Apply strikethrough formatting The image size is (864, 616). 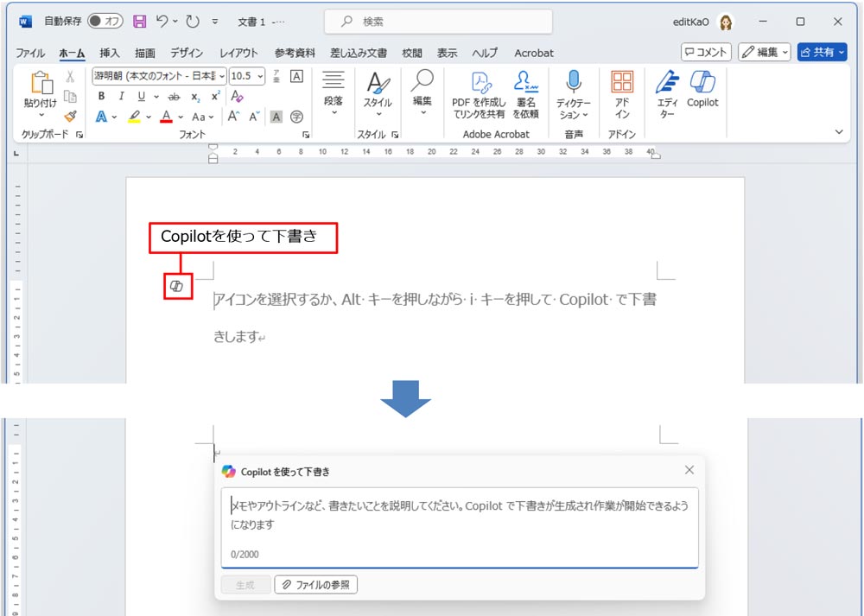tap(175, 97)
